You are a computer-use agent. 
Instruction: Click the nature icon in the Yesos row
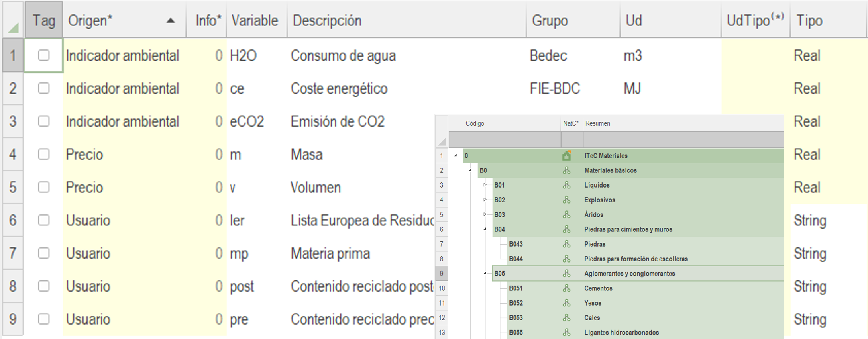[566, 303]
